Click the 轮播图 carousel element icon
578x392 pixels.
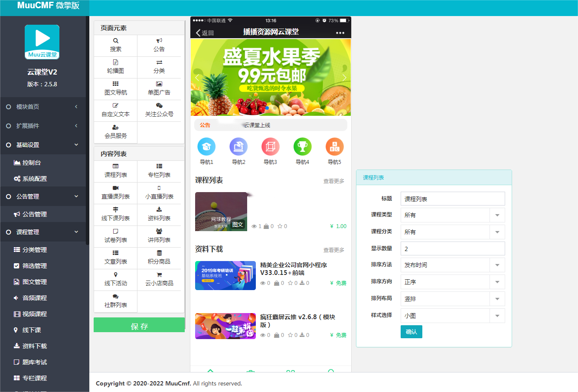click(x=115, y=67)
